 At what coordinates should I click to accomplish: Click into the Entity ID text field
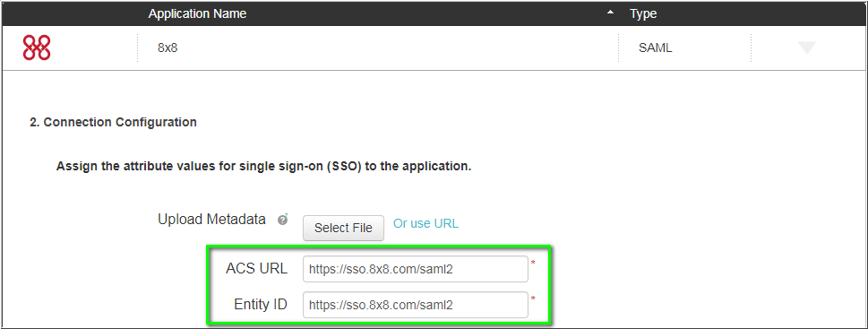[415, 305]
